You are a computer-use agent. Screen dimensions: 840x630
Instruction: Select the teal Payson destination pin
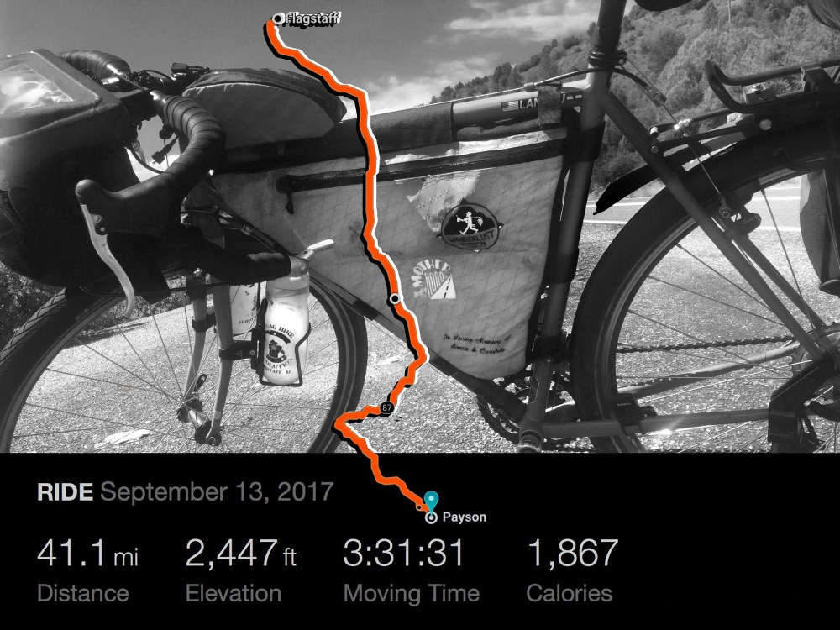(x=431, y=502)
